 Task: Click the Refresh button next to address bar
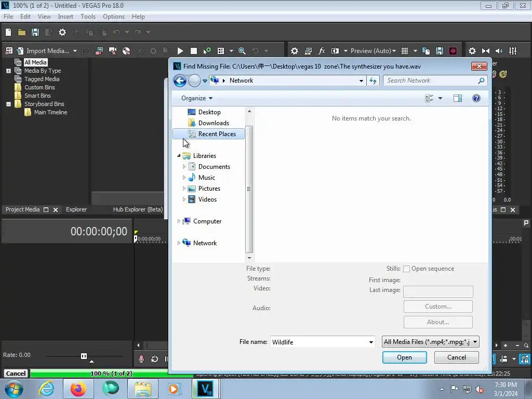[373, 81]
